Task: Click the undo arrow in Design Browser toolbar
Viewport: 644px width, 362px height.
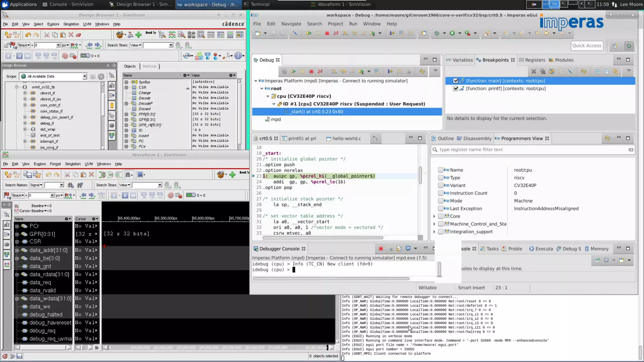Action: (x=28, y=35)
